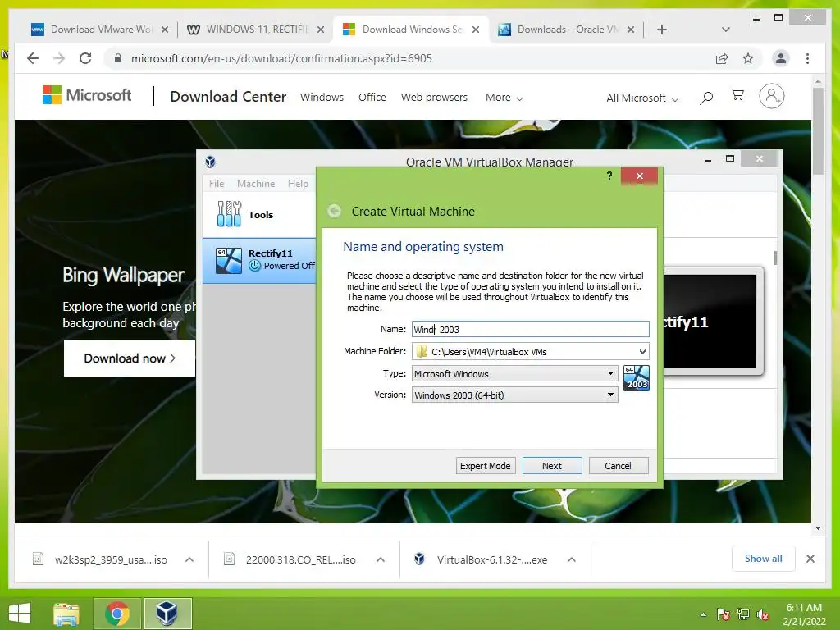Click the Microsoft account sign-in icon

(771, 97)
